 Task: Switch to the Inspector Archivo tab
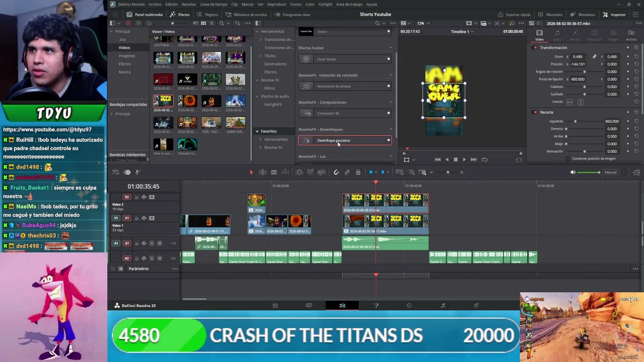631,35
